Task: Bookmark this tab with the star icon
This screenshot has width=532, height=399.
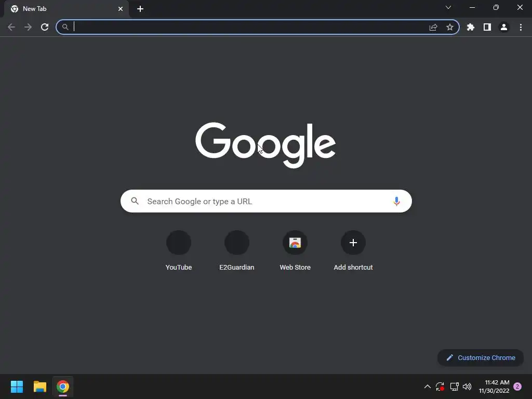Action: pyautogui.click(x=450, y=27)
